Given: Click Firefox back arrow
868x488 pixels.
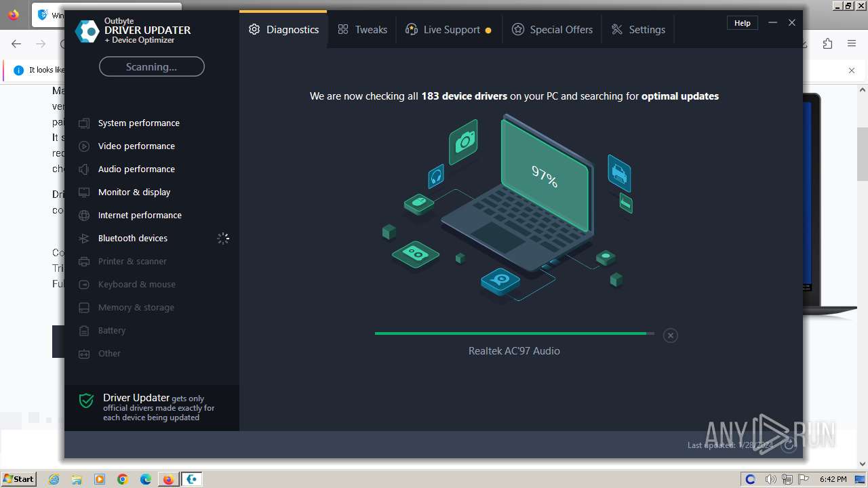Looking at the screenshot, I should (17, 44).
